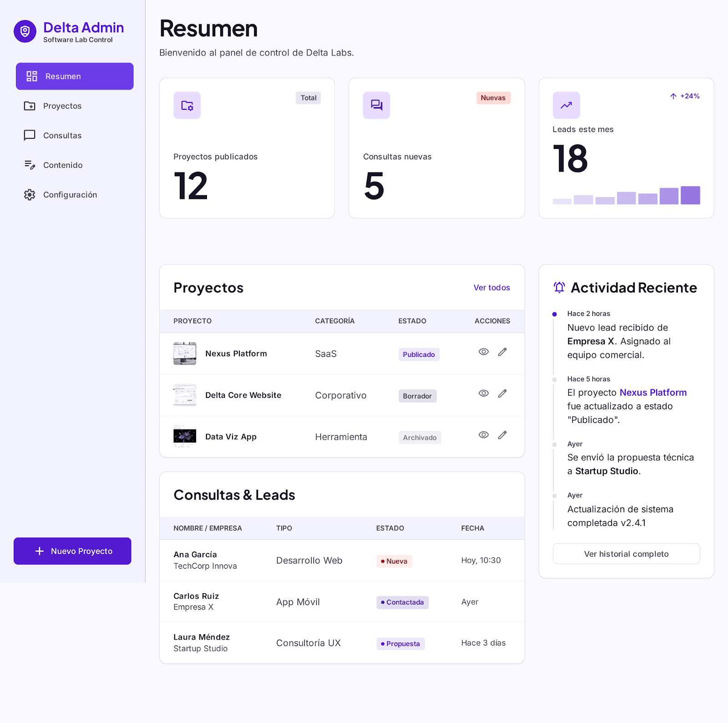Click the chat bubbles icon in Consultas nuevas card

376,105
